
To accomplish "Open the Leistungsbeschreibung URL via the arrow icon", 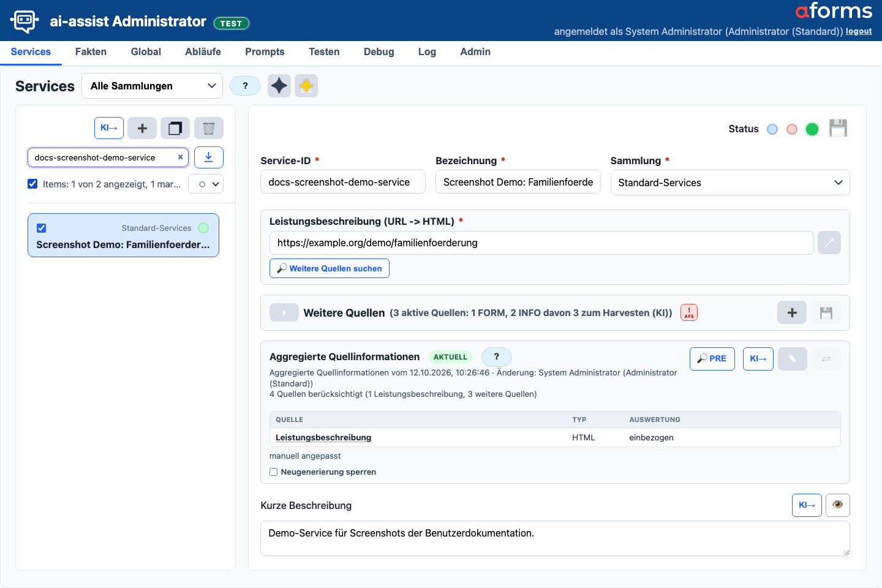I will pyautogui.click(x=829, y=243).
